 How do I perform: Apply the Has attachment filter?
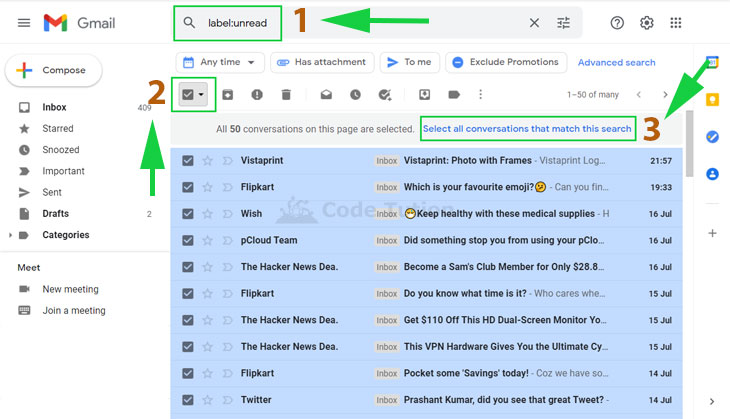click(x=322, y=62)
